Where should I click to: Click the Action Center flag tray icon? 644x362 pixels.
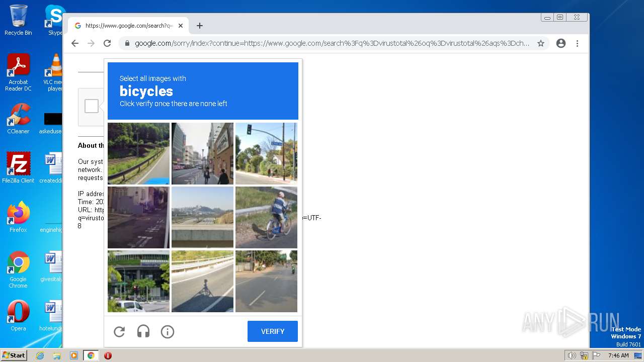(x=596, y=355)
